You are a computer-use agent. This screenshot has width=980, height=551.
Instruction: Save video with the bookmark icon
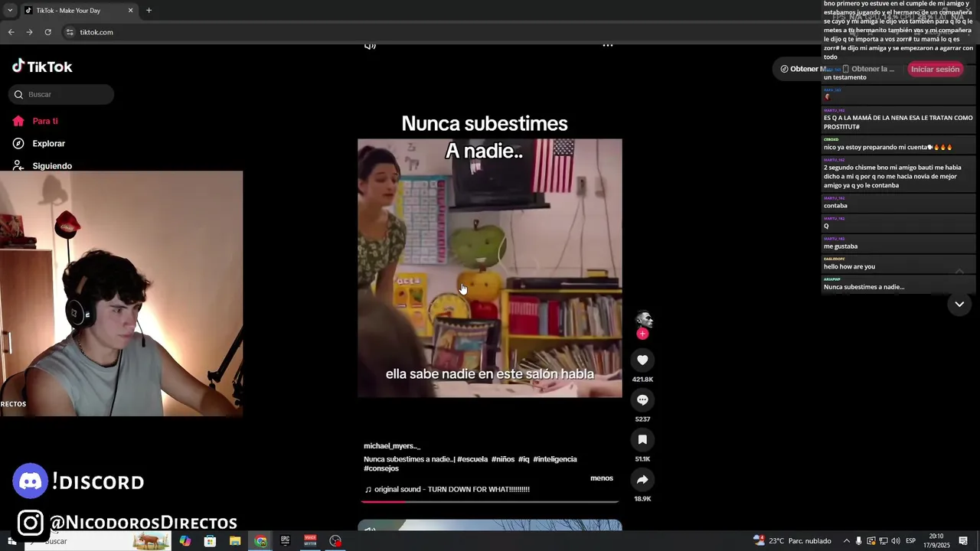click(642, 439)
